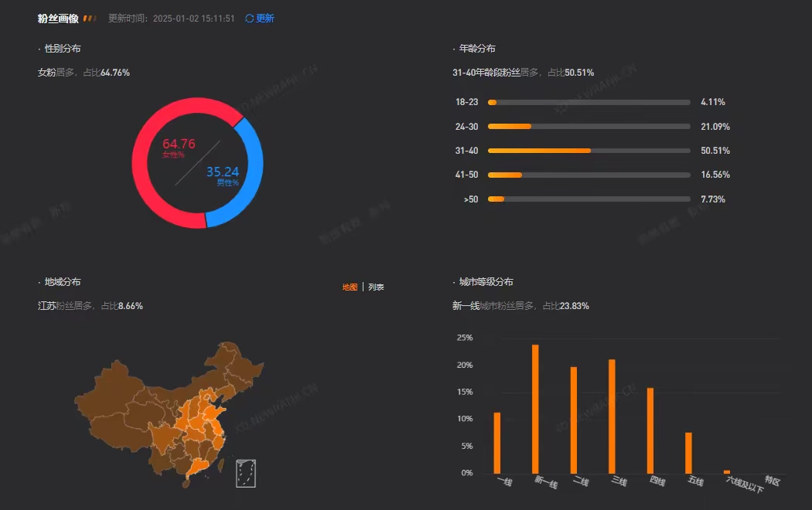The width and height of the screenshot is (812, 510).
Task: Click the 城市等级分布 section heading
Action: coord(484,281)
